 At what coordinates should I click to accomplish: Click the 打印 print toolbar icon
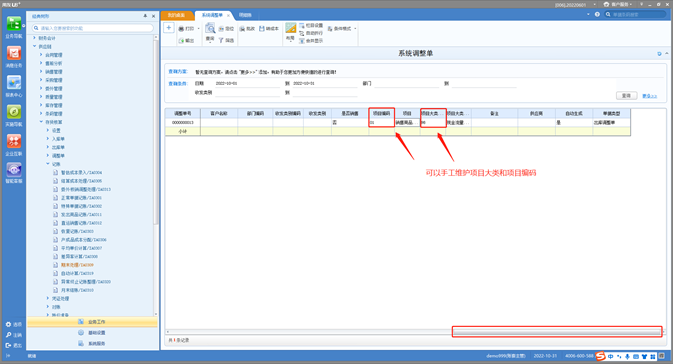[x=181, y=28]
